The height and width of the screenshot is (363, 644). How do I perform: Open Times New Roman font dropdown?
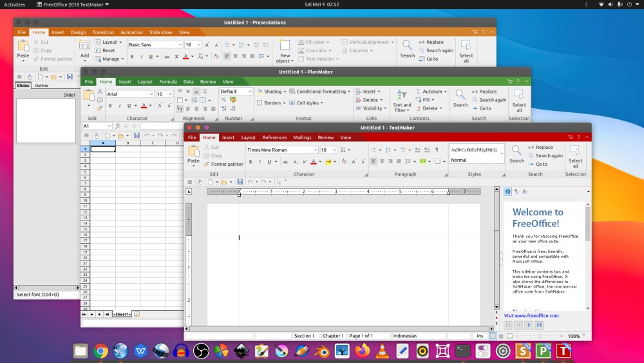coord(315,150)
